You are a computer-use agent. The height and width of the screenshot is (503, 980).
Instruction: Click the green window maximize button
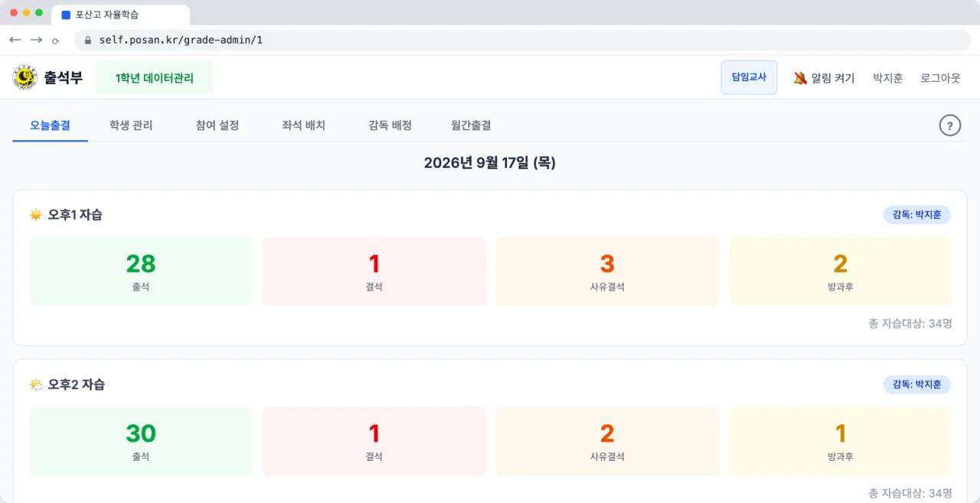pos(39,13)
